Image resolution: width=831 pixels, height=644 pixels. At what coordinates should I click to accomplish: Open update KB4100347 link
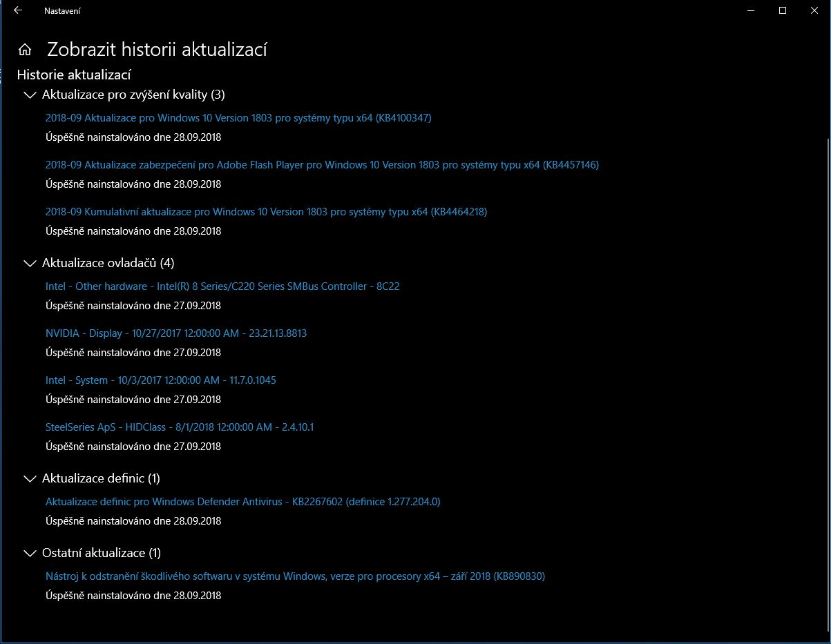(x=238, y=118)
